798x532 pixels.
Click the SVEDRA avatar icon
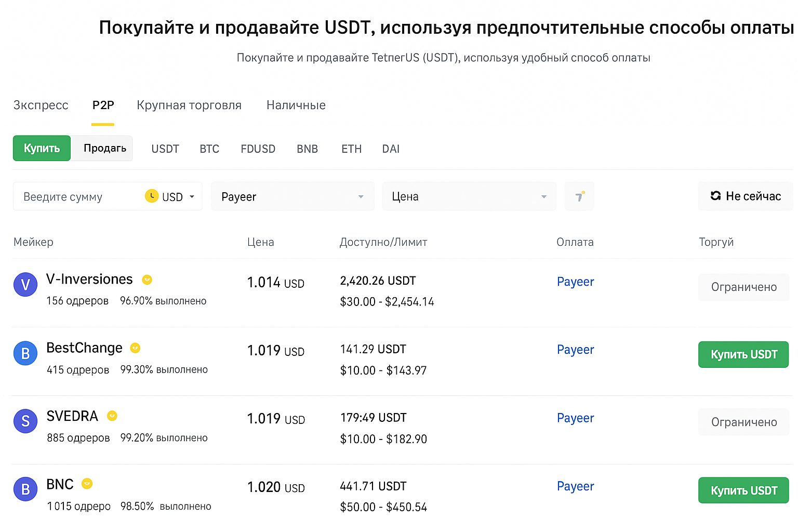25,421
